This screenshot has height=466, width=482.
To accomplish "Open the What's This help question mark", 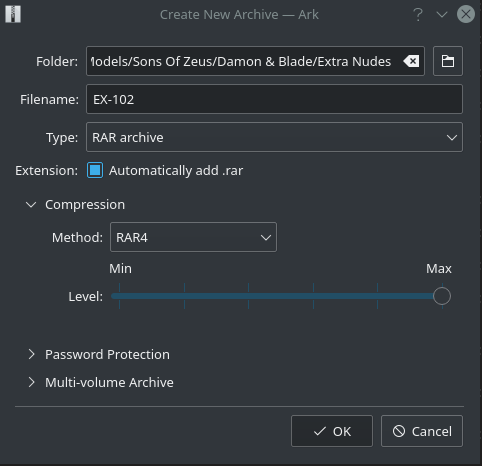I will [x=418, y=15].
